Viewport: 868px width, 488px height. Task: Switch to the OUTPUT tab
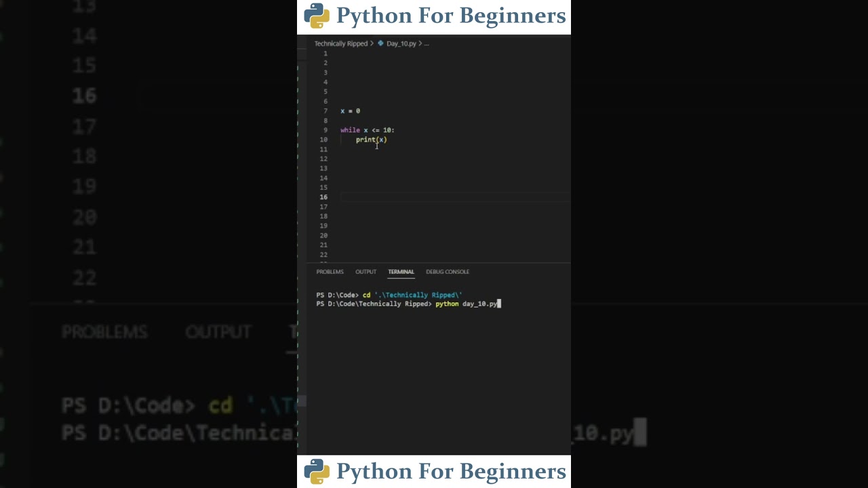coord(366,272)
